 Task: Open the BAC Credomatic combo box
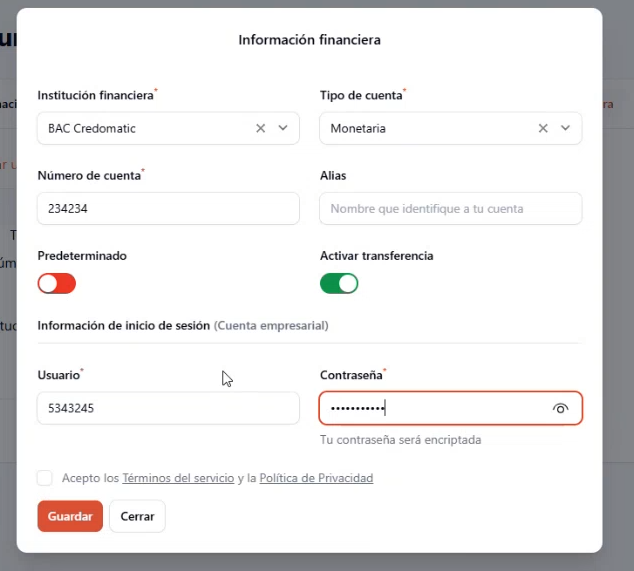click(x=168, y=128)
